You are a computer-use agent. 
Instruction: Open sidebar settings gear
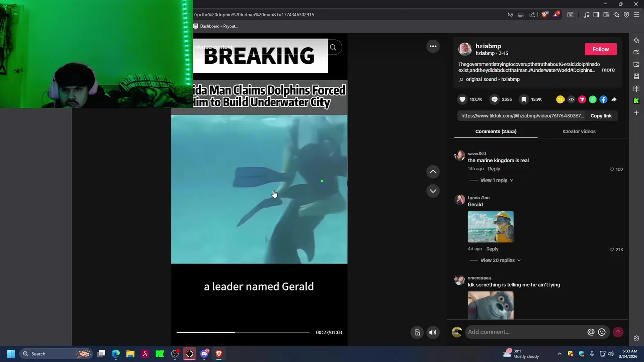636,338
